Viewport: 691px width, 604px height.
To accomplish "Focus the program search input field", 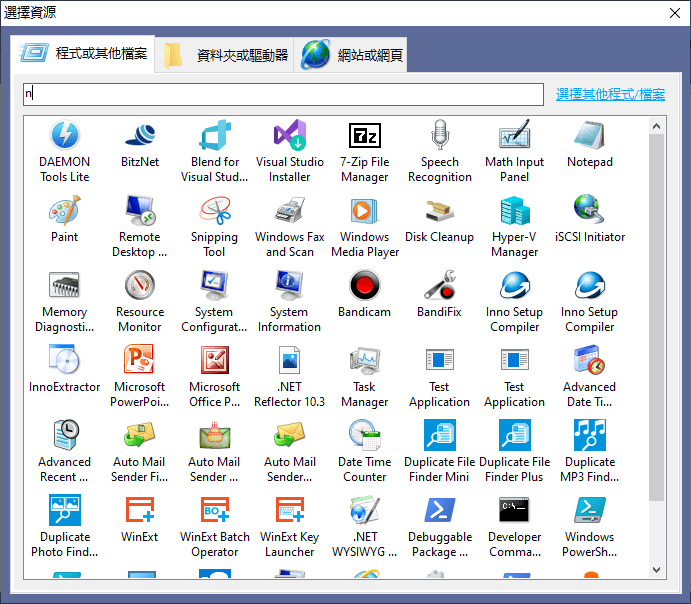I will pyautogui.click(x=283, y=94).
